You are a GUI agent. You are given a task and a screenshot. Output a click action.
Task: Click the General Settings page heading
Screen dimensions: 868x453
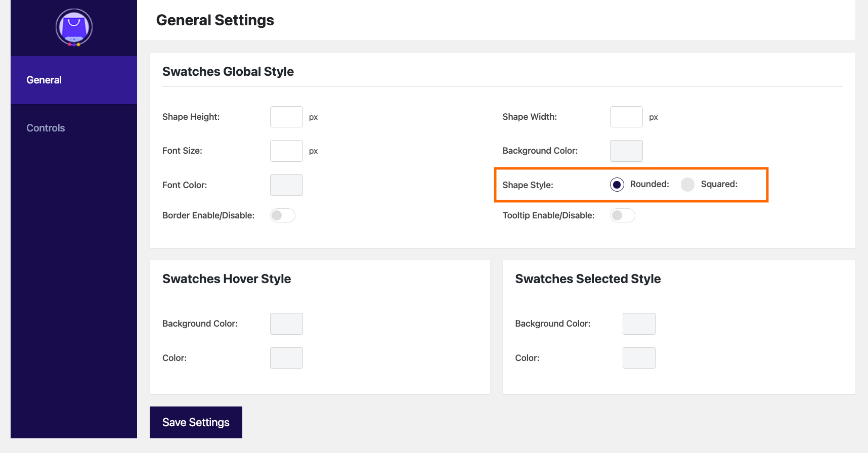coord(215,20)
